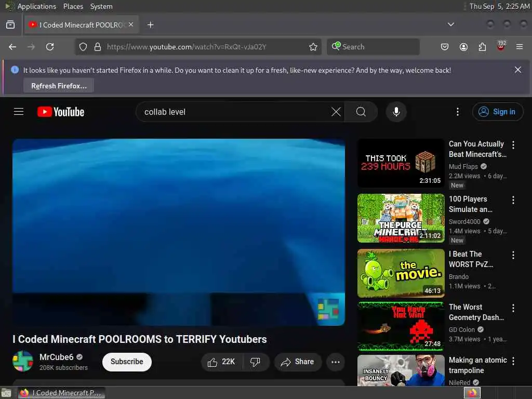This screenshot has width=532, height=399.
Task: Reload the current page
Action: (50, 47)
